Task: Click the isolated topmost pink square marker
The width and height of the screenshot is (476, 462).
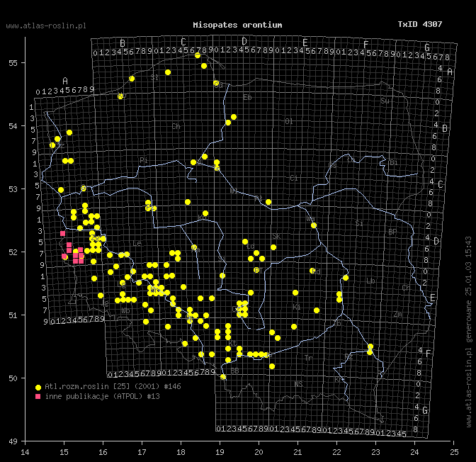Action: (x=62, y=234)
